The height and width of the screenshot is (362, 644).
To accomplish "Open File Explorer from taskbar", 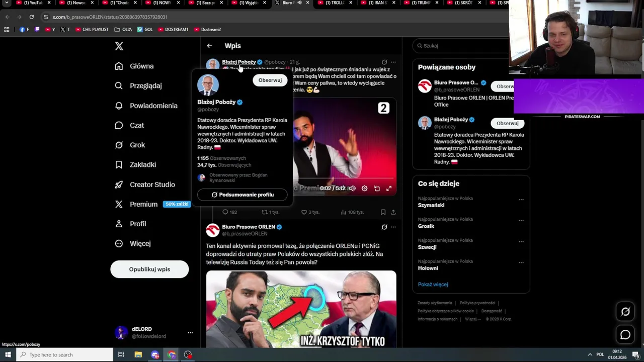I will (x=138, y=354).
